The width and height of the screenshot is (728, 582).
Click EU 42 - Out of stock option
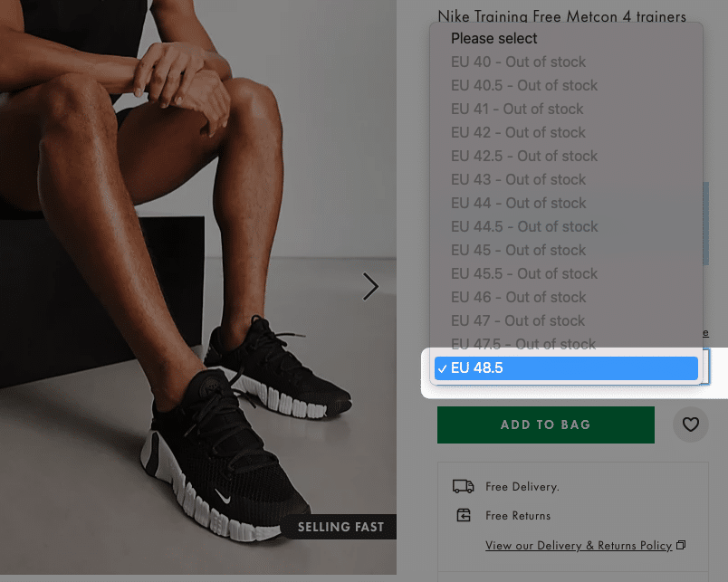point(566,133)
